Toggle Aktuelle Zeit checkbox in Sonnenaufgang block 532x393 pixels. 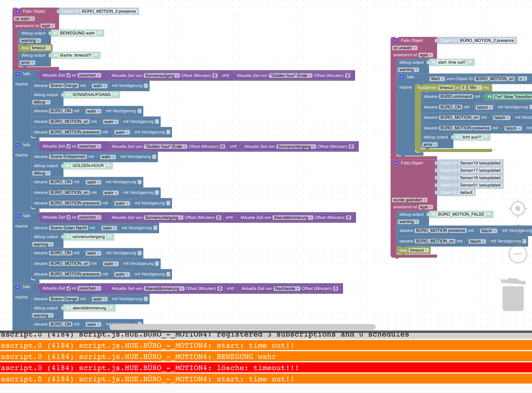(69, 75)
